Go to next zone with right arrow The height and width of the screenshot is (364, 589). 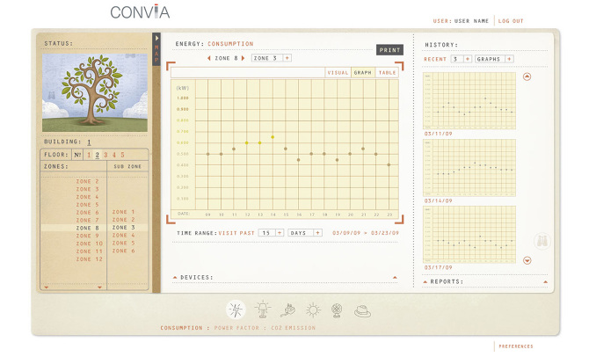[243, 58]
